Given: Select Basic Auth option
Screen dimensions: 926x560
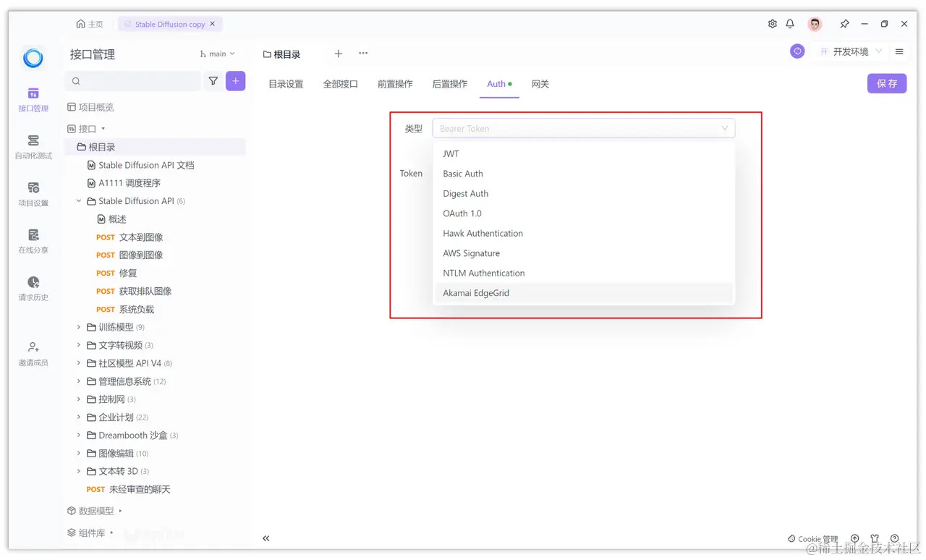Looking at the screenshot, I should (x=584, y=174).
